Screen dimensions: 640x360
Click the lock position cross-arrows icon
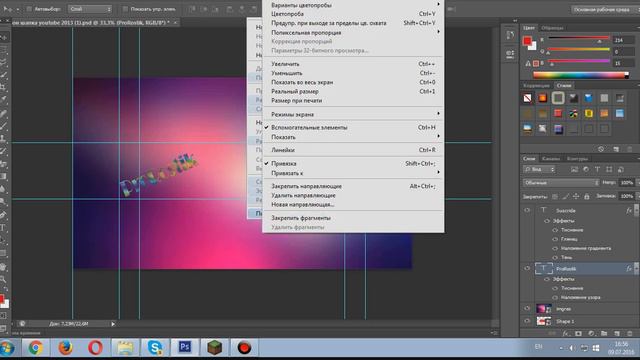(576, 196)
